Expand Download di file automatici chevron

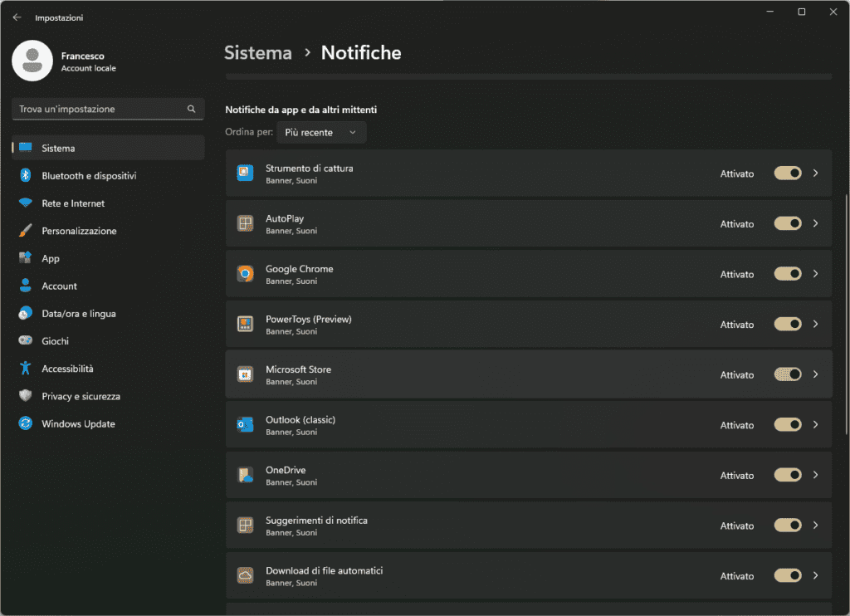point(816,575)
